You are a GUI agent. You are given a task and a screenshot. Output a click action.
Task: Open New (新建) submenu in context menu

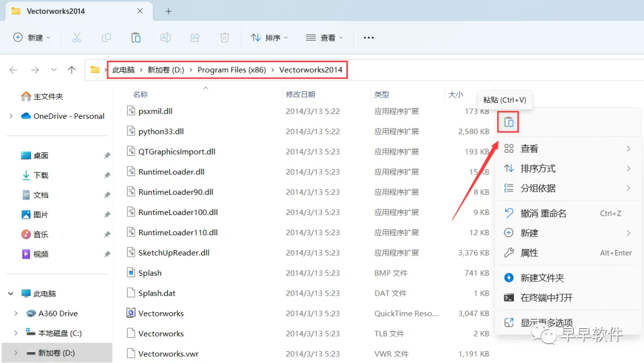[x=568, y=233]
